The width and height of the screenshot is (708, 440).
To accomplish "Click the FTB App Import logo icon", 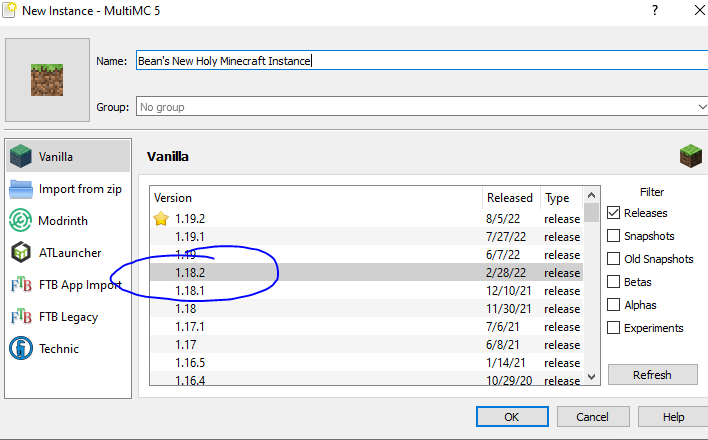I will 21,285.
